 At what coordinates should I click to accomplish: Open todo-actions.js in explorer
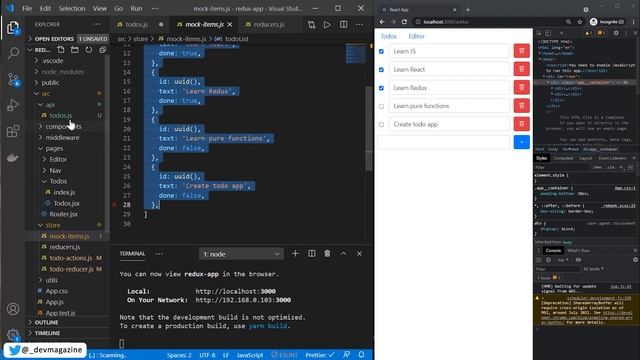pos(71,258)
